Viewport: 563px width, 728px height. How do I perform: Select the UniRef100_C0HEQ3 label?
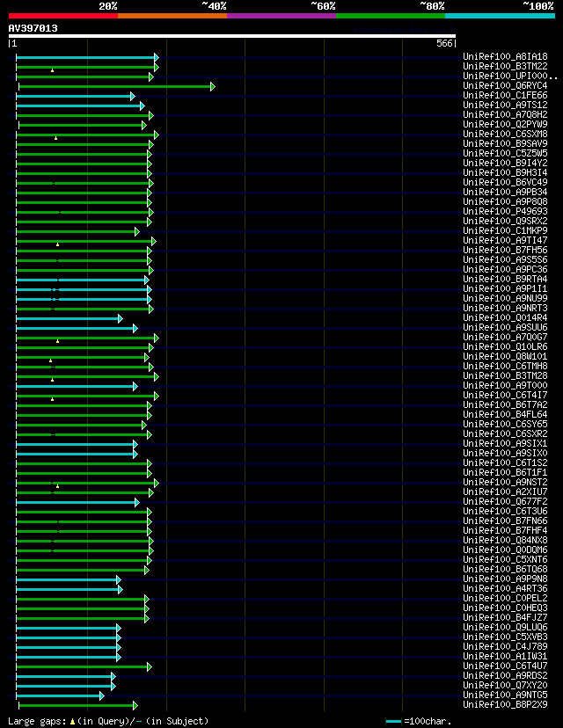coord(505,608)
